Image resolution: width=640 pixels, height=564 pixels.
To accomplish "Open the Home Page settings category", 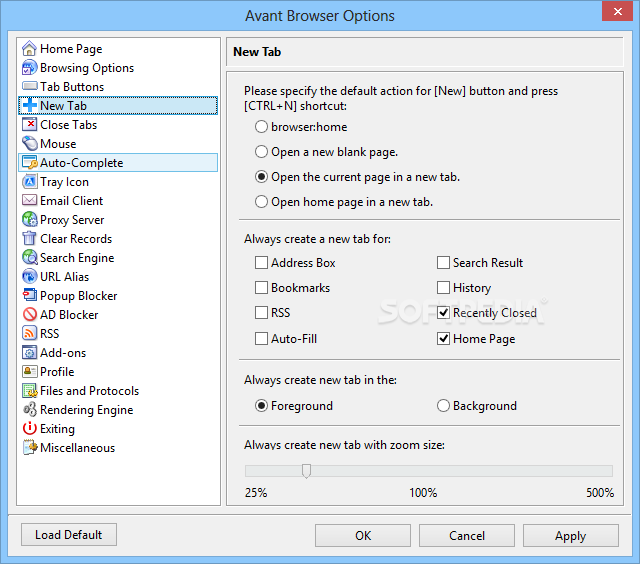I will point(118,49).
